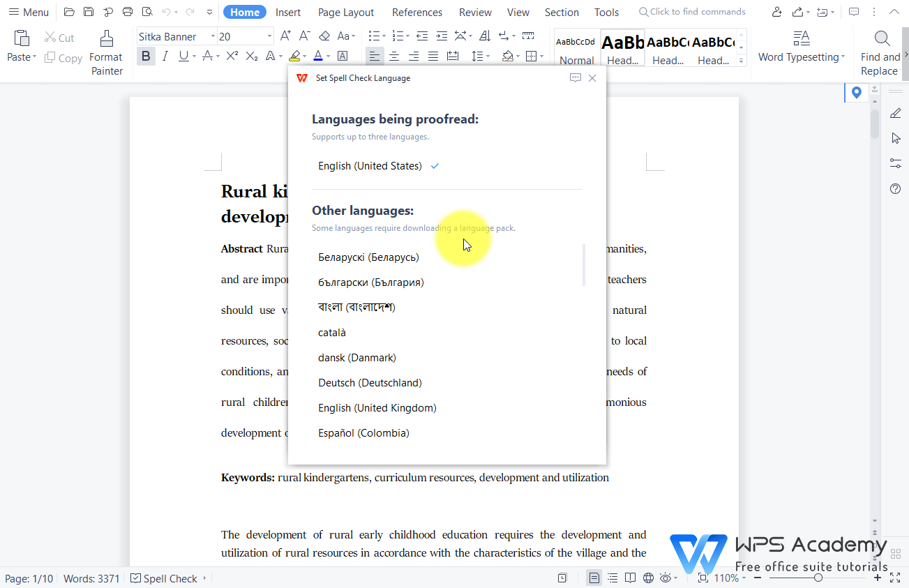
Task: Select the Normal paragraph style
Action: (x=576, y=49)
